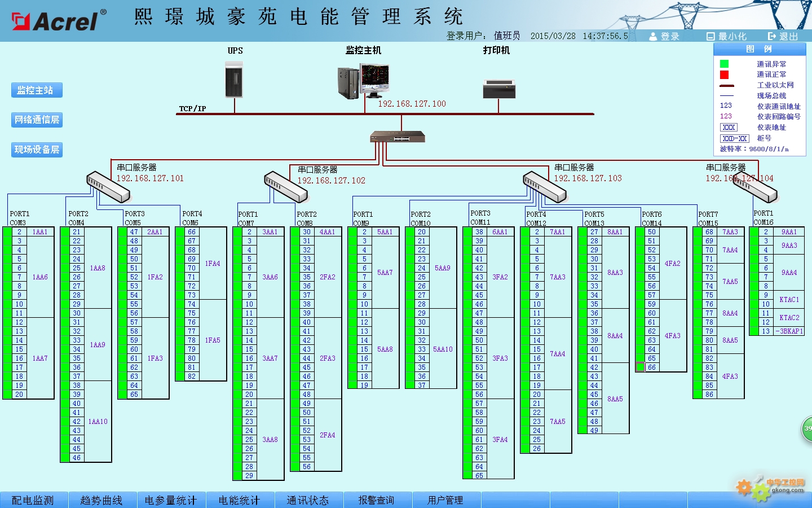812x508 pixels.
Task: Open the 监控主站 layer button
Action: 37,90
